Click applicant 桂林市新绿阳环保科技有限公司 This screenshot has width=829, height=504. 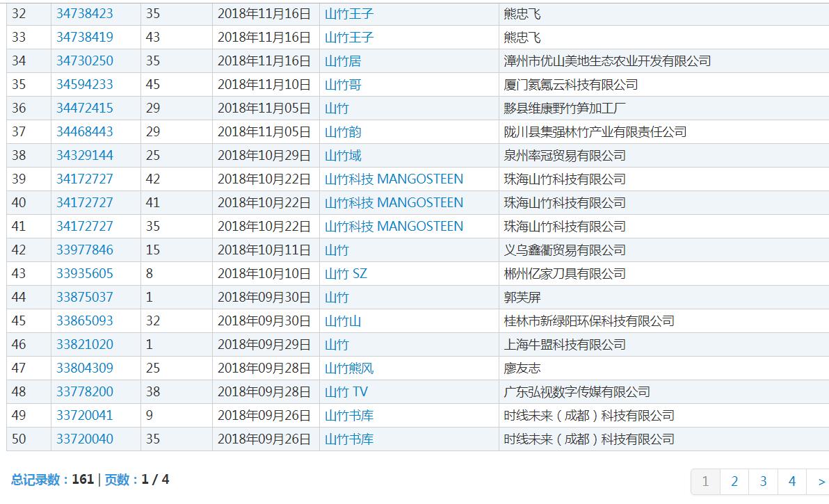click(589, 320)
